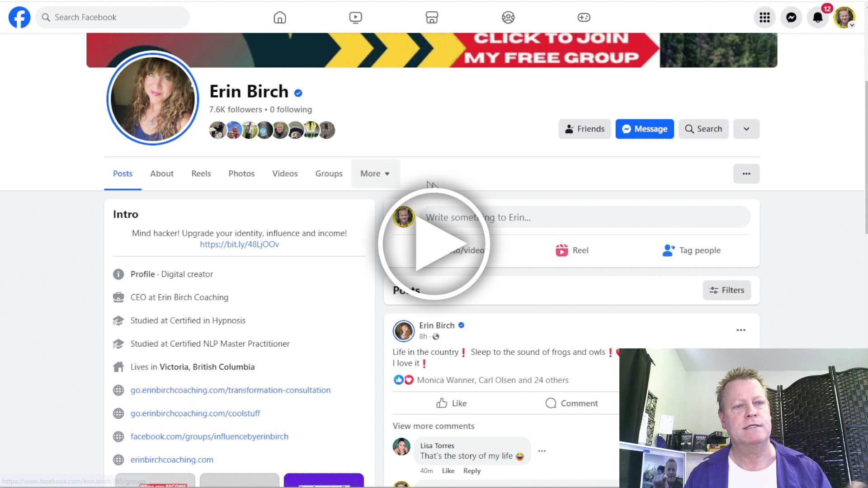Image resolution: width=868 pixels, height=488 pixels.
Task: Open the erinbirchcoaching.com link
Action: 172,460
